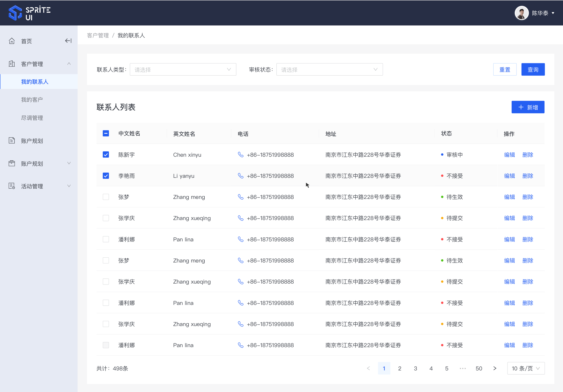Click the 共计: 498条 total count text
The image size is (563, 392).
112,368
